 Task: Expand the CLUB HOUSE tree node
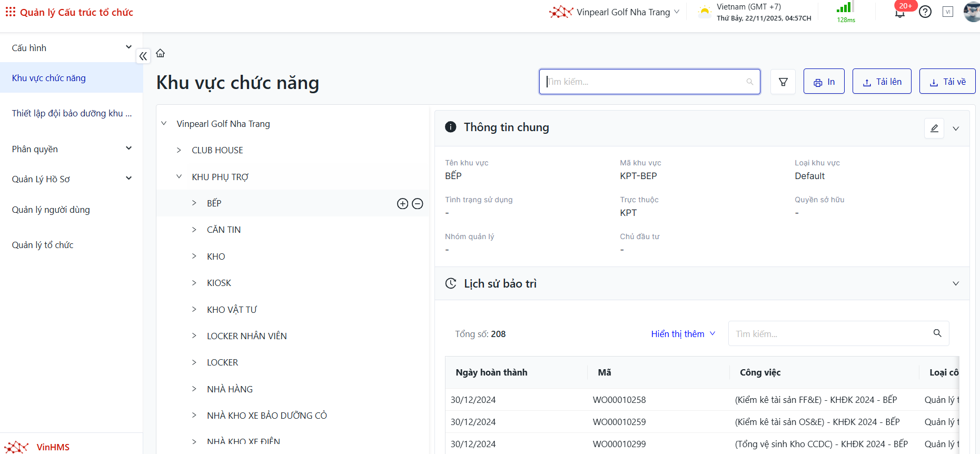tap(179, 150)
